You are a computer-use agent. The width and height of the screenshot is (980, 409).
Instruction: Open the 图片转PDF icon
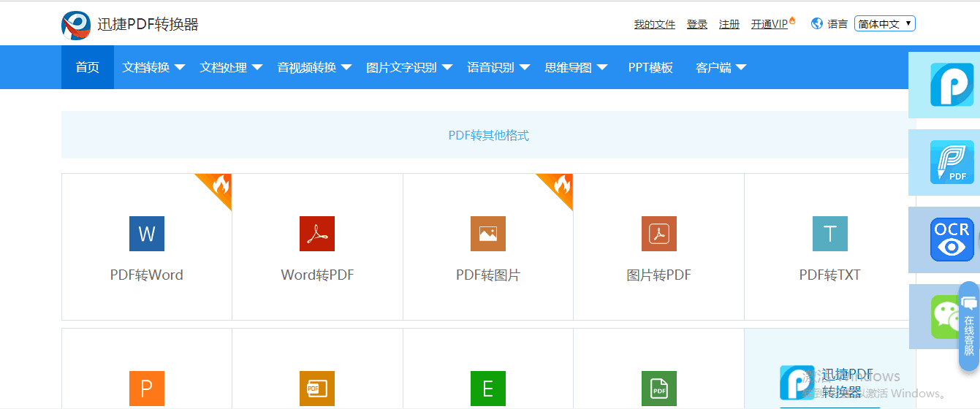(659, 234)
